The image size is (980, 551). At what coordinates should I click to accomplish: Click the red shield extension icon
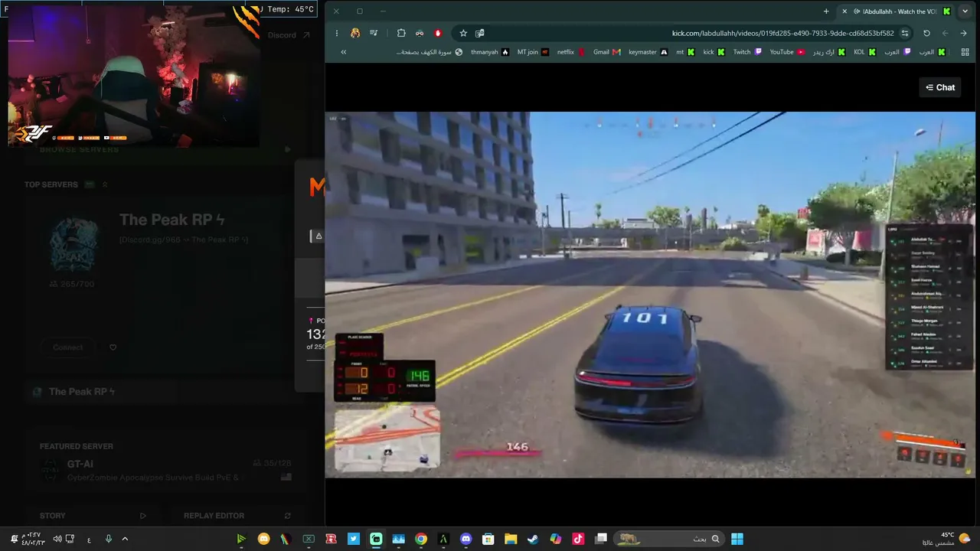pyautogui.click(x=438, y=33)
